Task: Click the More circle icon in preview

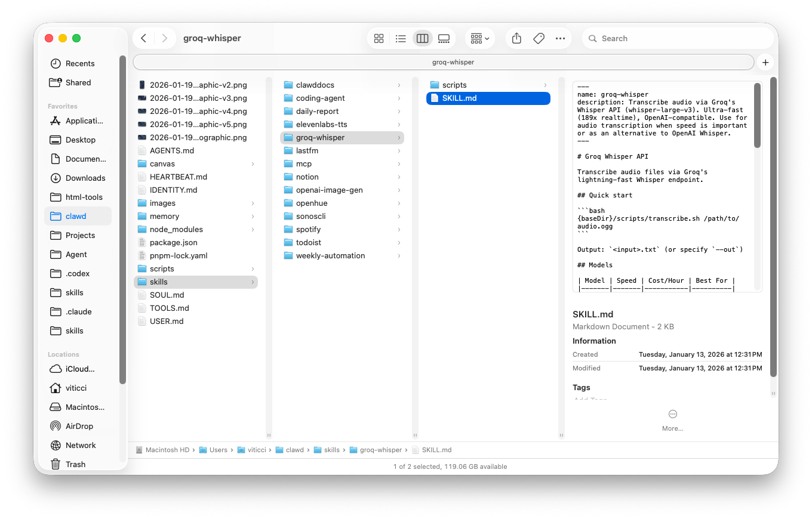Action: (x=672, y=414)
